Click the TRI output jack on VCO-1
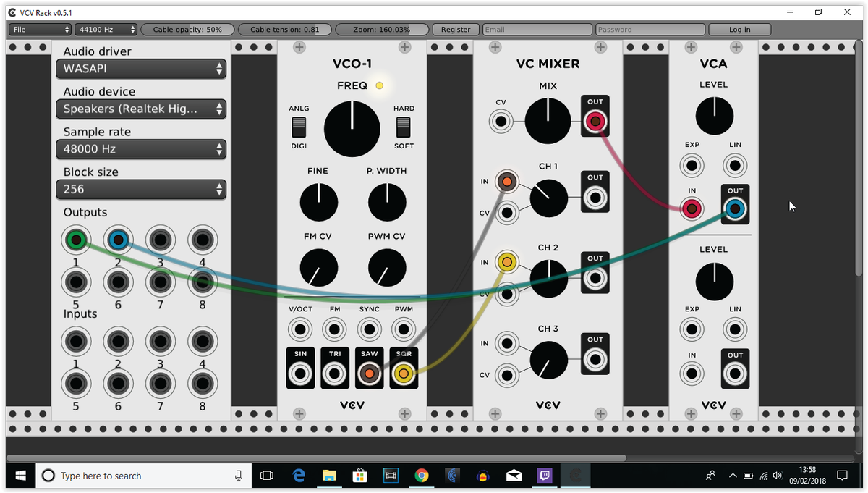 pos(334,374)
